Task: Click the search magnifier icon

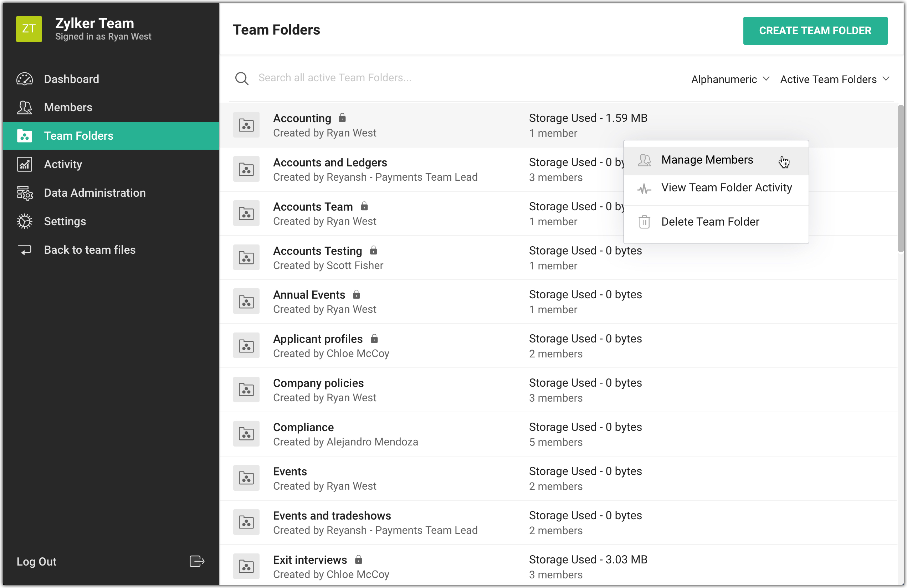Action: point(242,78)
